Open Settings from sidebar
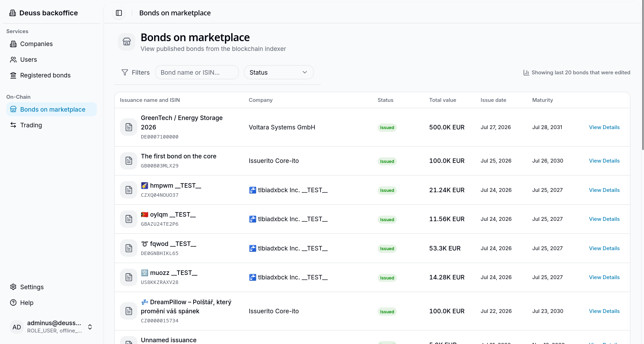 [52, 287]
